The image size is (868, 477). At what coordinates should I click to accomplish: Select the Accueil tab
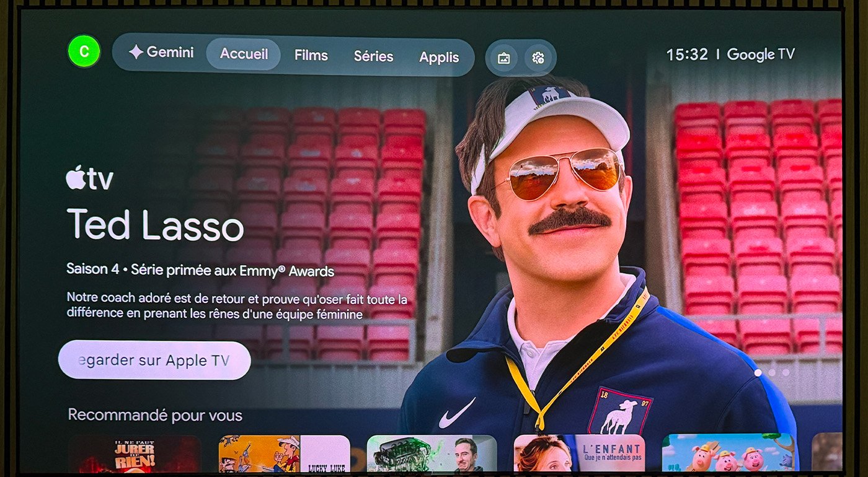pyautogui.click(x=244, y=55)
